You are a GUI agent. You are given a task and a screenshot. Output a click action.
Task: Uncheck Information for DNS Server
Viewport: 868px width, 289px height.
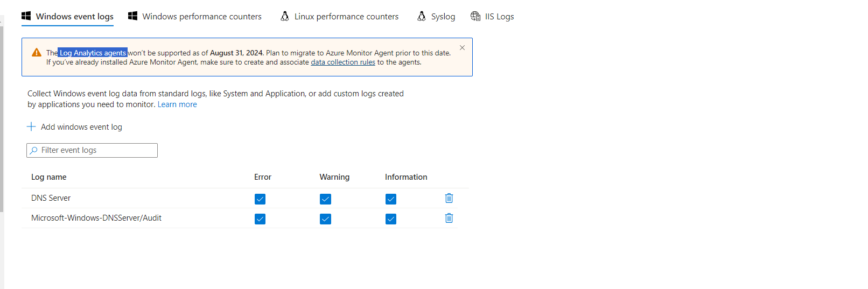click(x=391, y=199)
